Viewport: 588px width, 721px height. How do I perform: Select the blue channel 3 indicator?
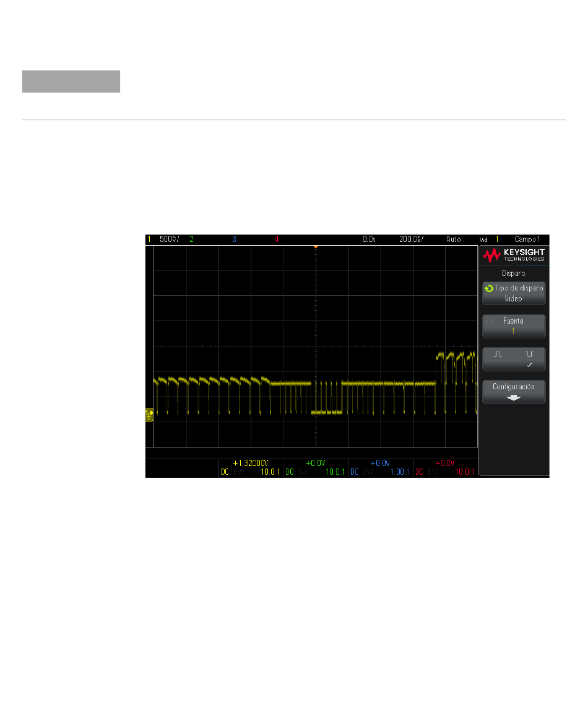[x=234, y=239]
